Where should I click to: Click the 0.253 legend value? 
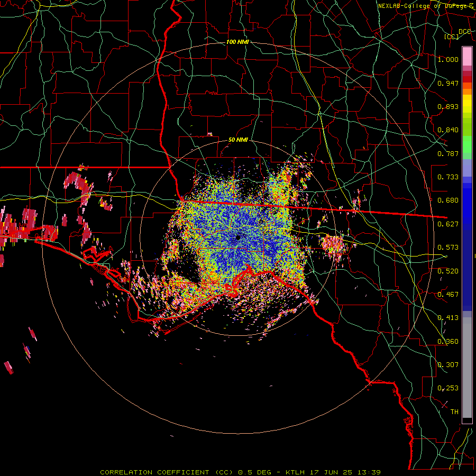click(x=448, y=388)
